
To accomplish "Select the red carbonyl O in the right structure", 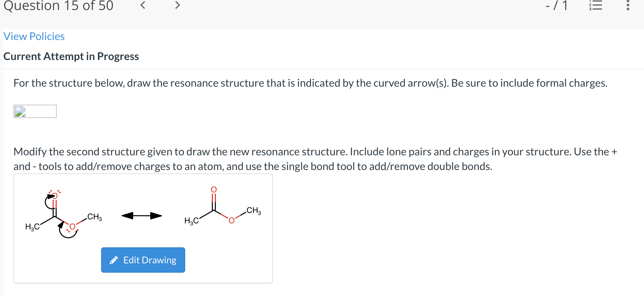I will (214, 189).
